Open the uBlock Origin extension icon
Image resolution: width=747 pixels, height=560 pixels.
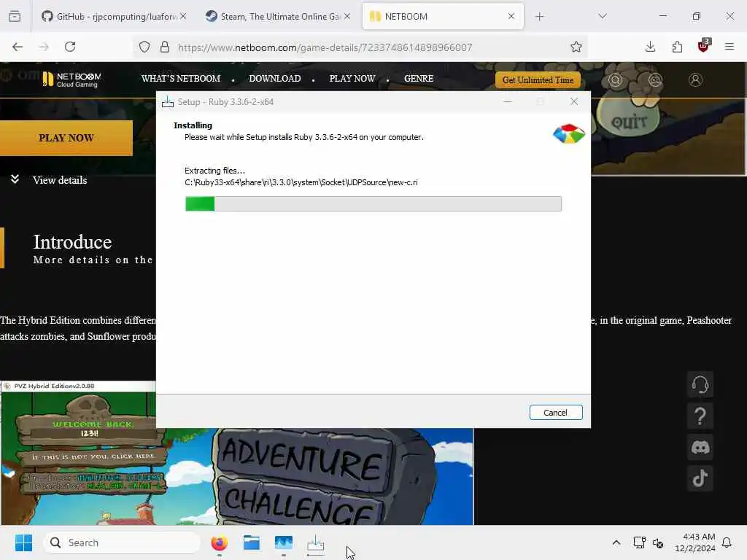coord(703,46)
